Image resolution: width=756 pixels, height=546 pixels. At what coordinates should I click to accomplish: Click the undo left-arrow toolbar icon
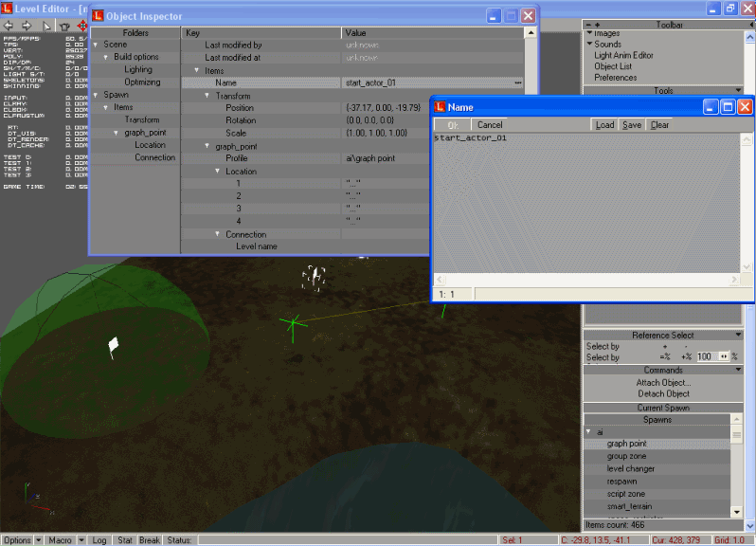coord(9,26)
